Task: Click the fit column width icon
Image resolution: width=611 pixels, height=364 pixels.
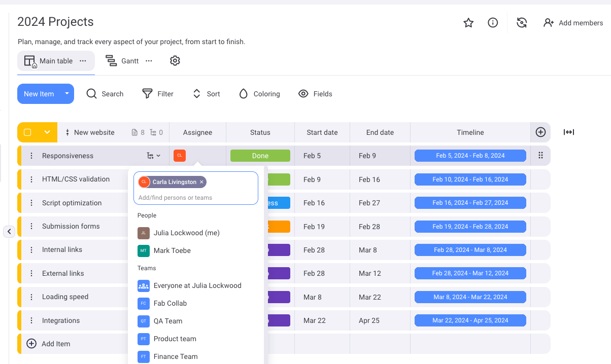Action: click(569, 132)
